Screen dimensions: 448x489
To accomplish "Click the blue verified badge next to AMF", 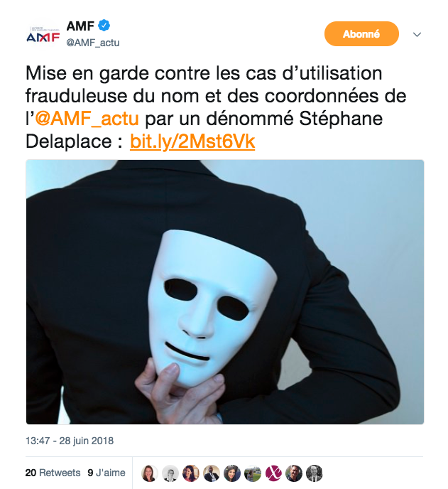I will (x=104, y=26).
